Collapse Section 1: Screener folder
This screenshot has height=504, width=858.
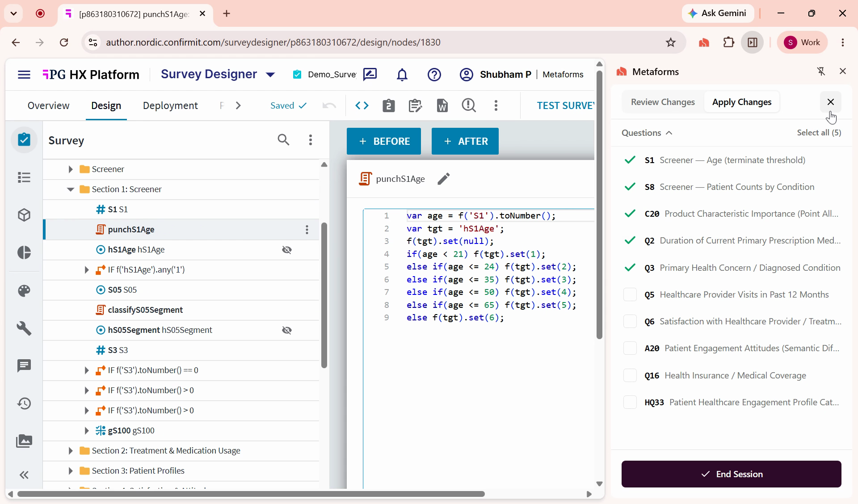70,189
